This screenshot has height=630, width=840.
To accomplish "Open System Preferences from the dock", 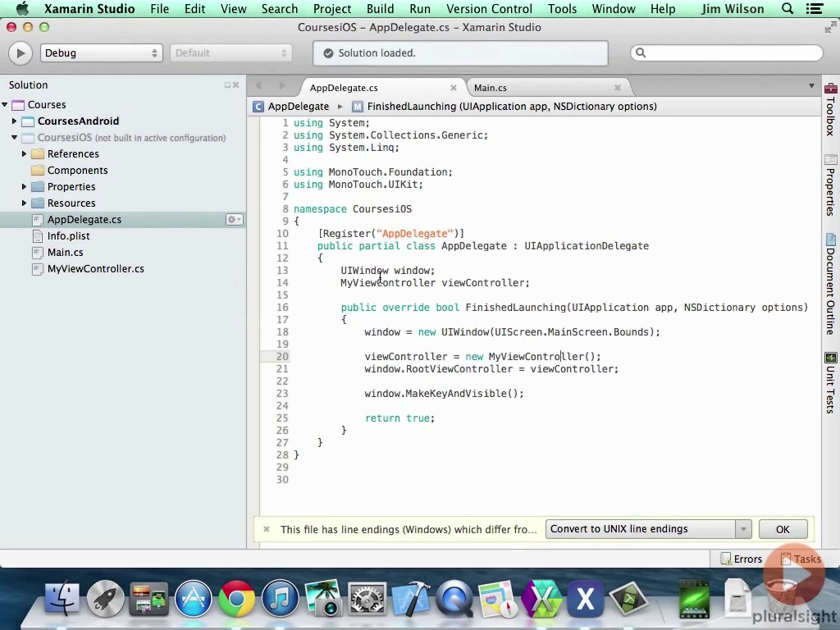I will coord(367,598).
